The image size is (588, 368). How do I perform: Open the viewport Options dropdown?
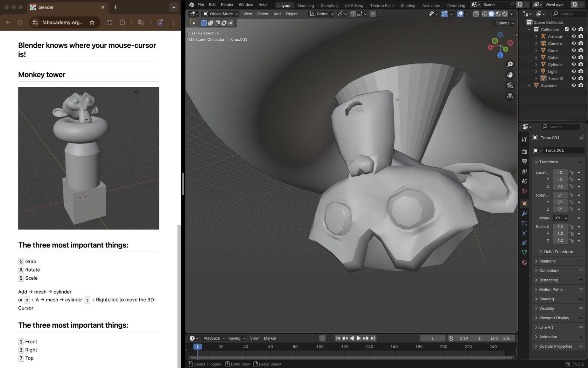point(504,23)
